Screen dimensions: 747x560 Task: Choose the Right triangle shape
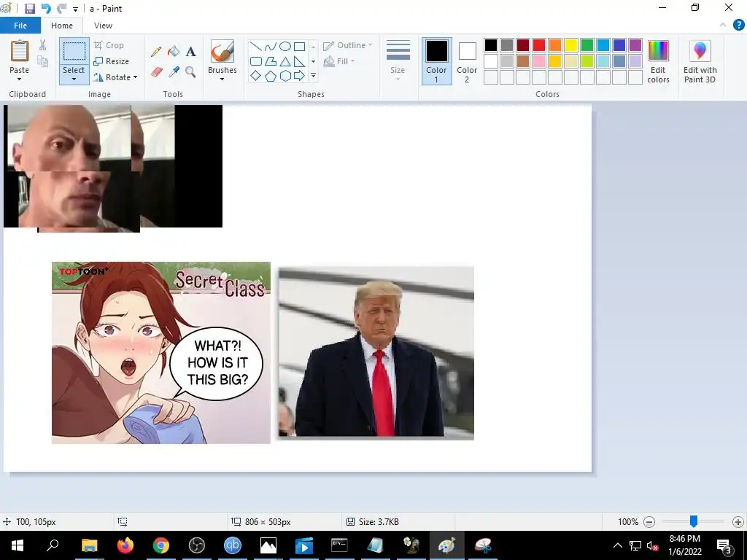click(x=299, y=61)
